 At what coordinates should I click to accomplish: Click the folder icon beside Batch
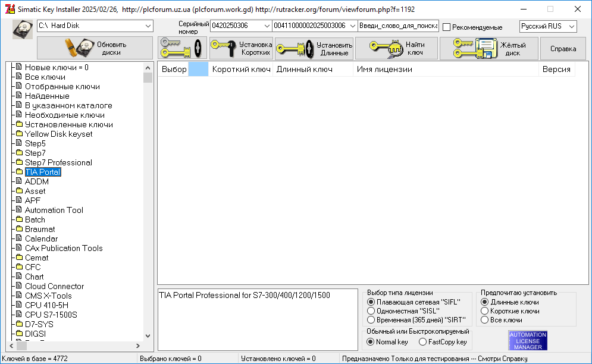point(19,219)
